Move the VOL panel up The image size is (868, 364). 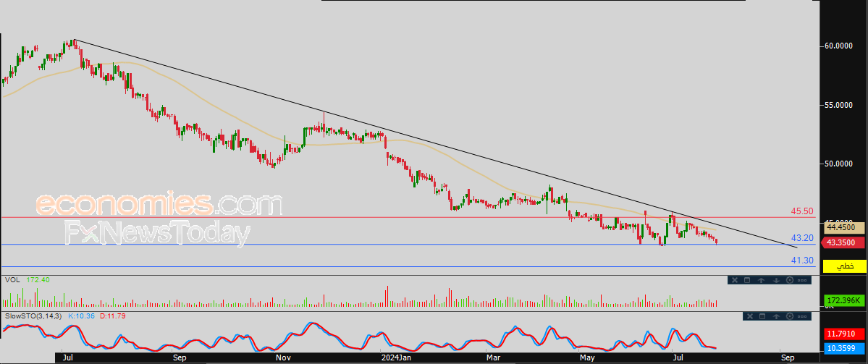point(761,280)
